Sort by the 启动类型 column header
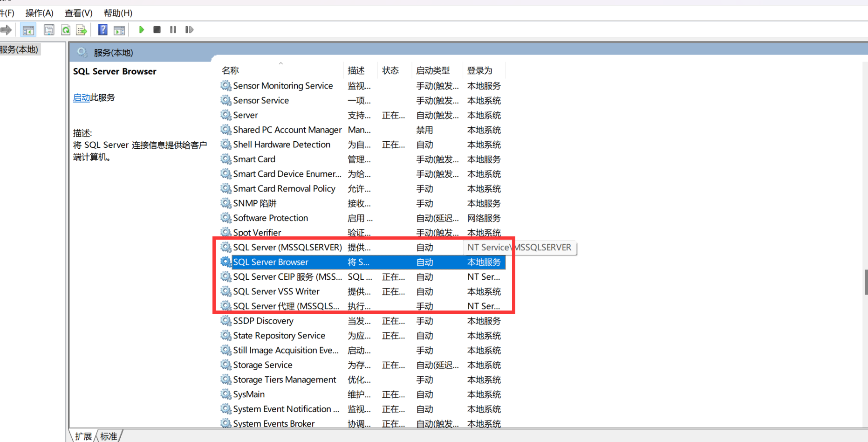 (x=437, y=70)
